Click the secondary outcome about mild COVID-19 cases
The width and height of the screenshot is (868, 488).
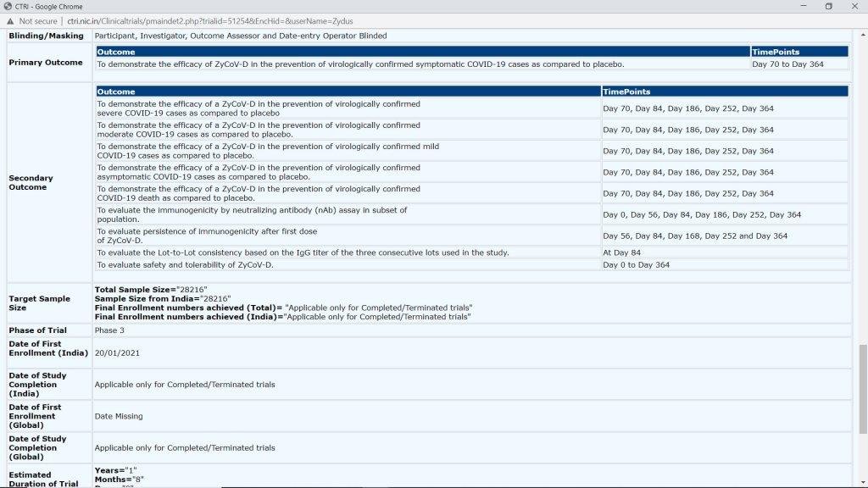[x=268, y=151]
